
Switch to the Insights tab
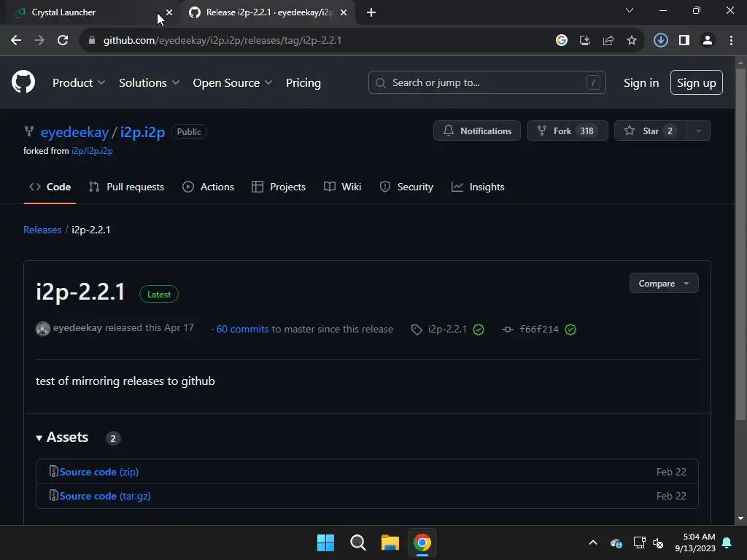click(x=478, y=187)
